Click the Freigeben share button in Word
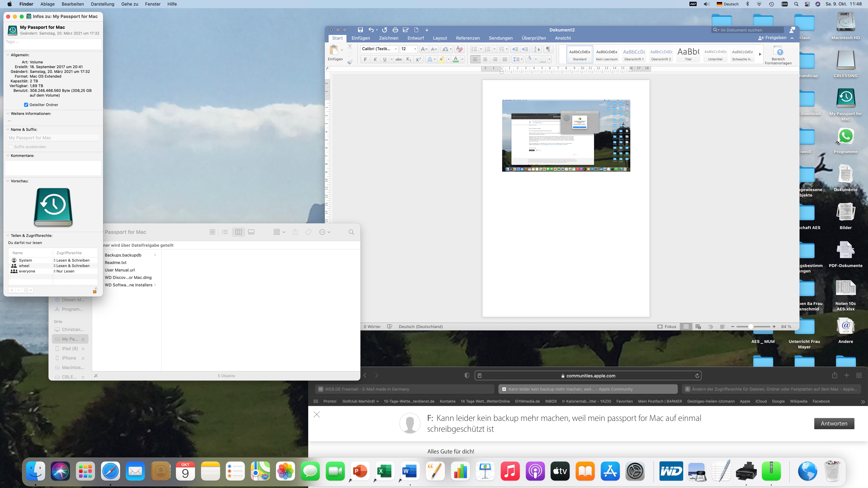The image size is (868, 488). (x=772, y=38)
